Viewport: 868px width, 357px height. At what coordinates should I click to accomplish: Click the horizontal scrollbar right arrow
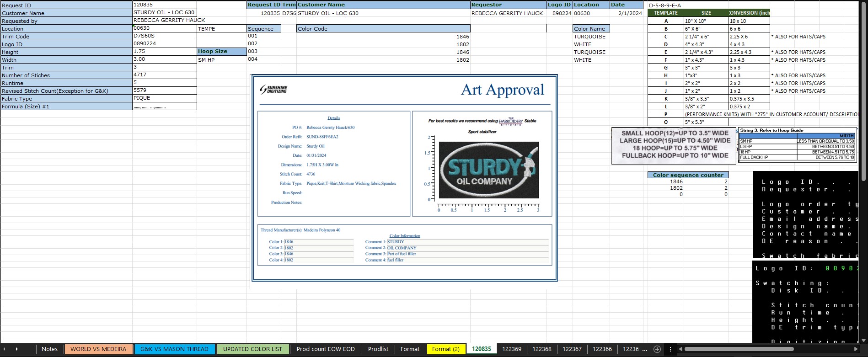point(857,349)
